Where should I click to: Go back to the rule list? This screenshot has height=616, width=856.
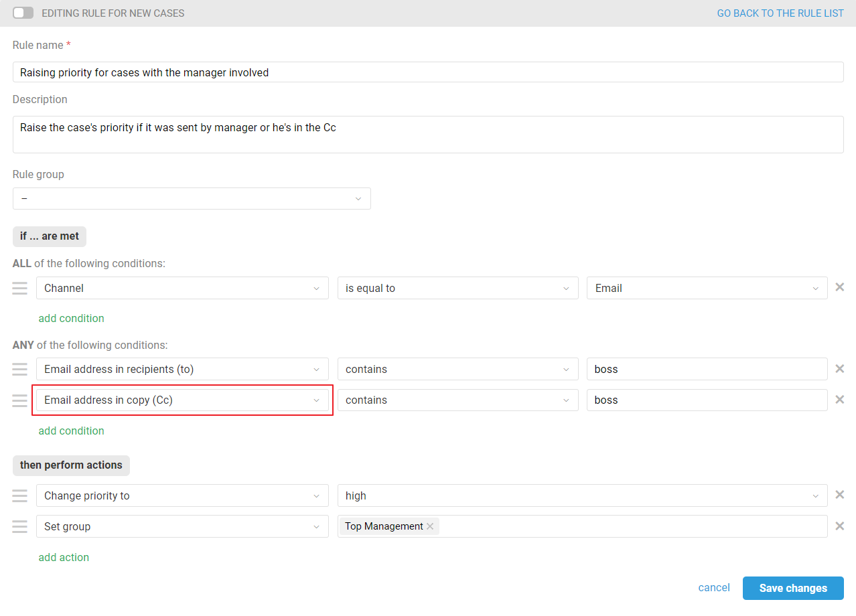click(780, 13)
